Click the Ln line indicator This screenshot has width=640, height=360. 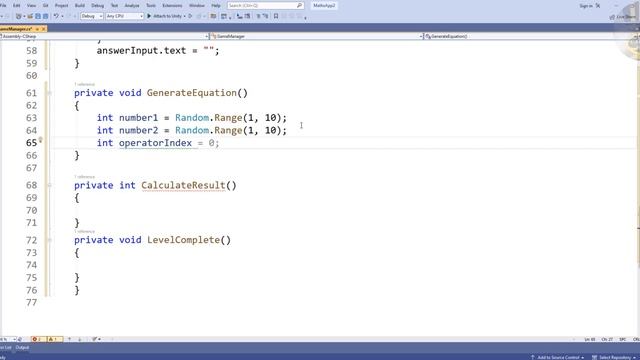pyautogui.click(x=590, y=339)
